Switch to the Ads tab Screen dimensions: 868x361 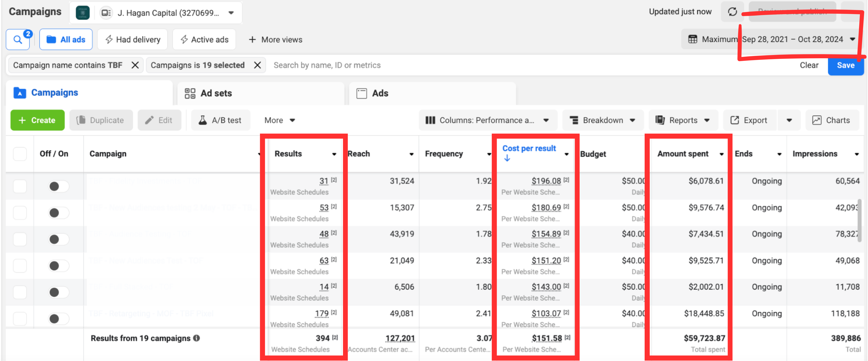tap(432, 93)
